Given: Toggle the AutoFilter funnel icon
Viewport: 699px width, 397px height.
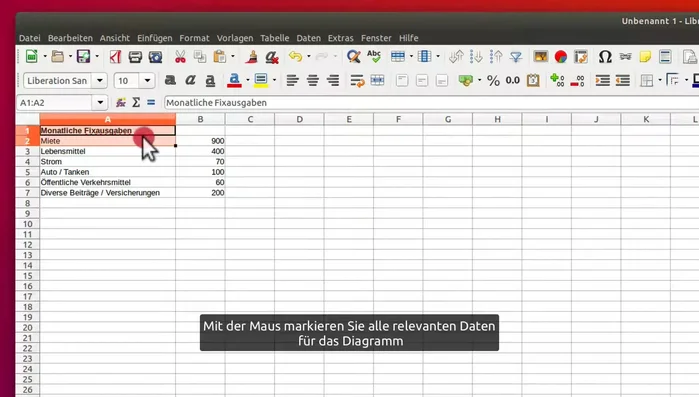Looking at the screenshot, I should click(516, 57).
